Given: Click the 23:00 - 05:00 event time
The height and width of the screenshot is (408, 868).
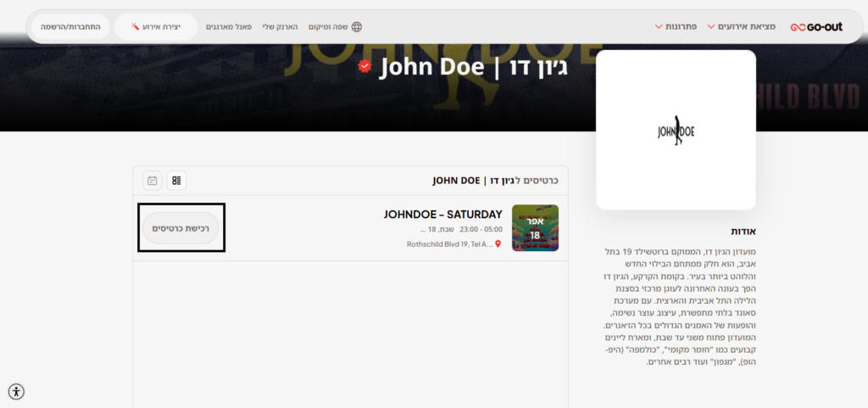Looking at the screenshot, I should tap(481, 229).
